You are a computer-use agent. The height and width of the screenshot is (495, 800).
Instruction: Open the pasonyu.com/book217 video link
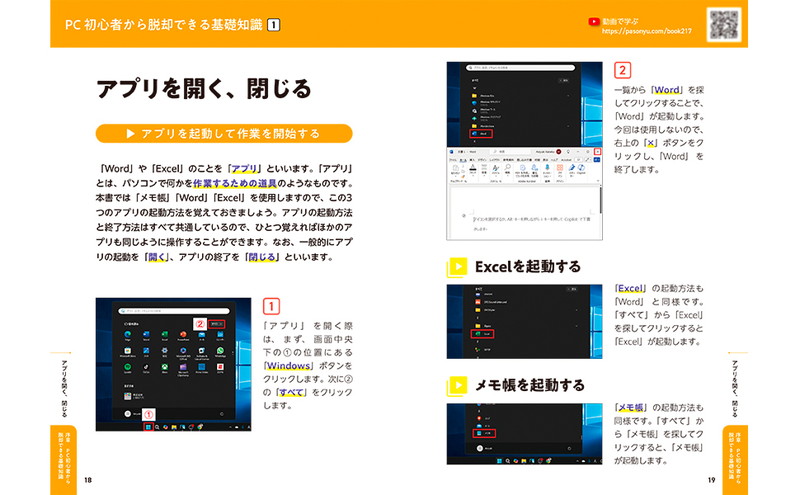[645, 31]
